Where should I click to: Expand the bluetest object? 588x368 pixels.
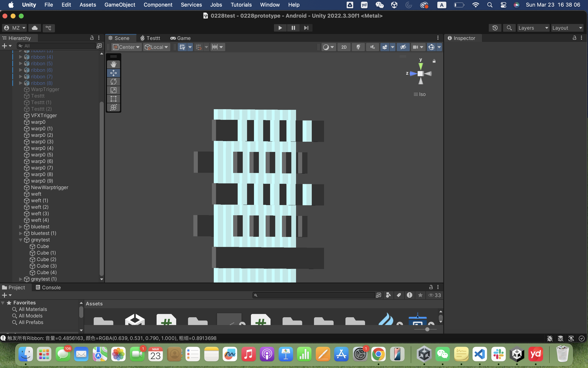tap(21, 226)
